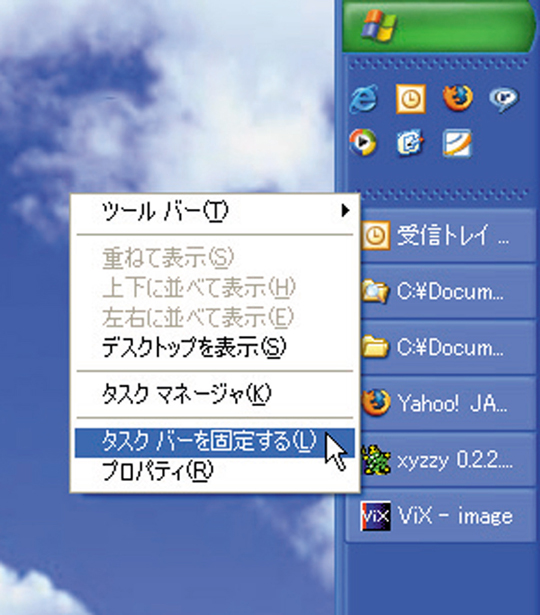Switch to ViX - image taskbar button
The image size is (540, 615).
click(441, 516)
